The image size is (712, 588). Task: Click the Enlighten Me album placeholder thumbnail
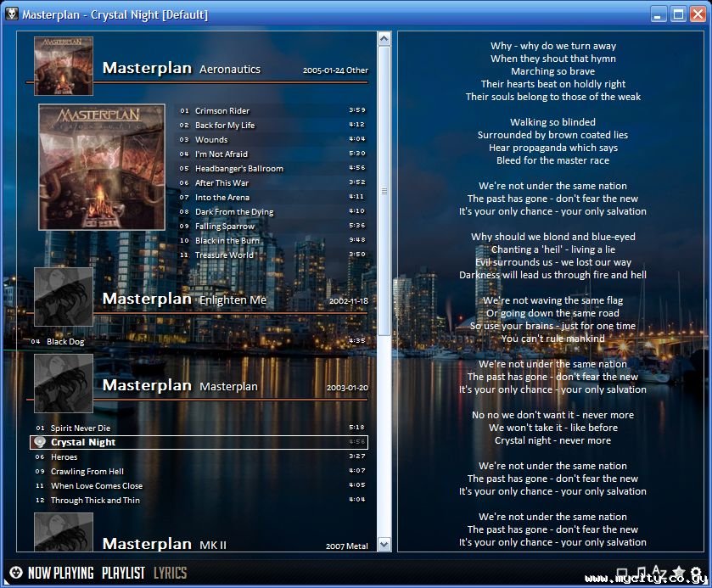(x=64, y=296)
